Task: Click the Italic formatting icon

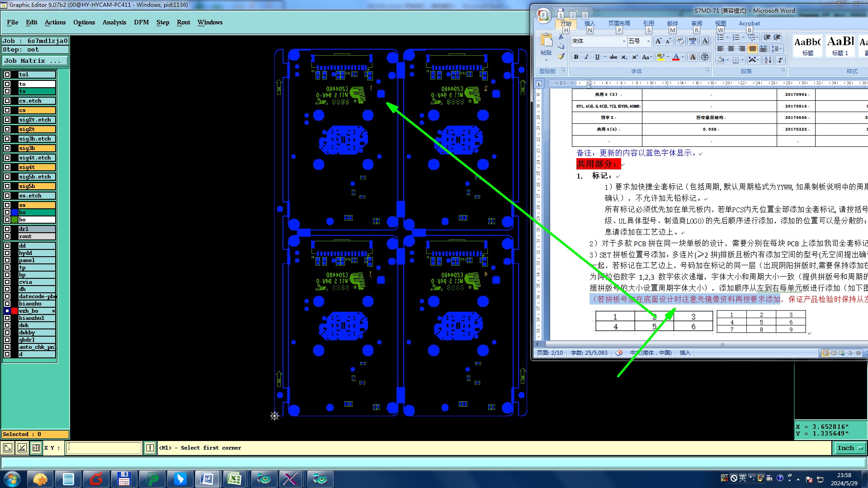Action: coord(586,57)
